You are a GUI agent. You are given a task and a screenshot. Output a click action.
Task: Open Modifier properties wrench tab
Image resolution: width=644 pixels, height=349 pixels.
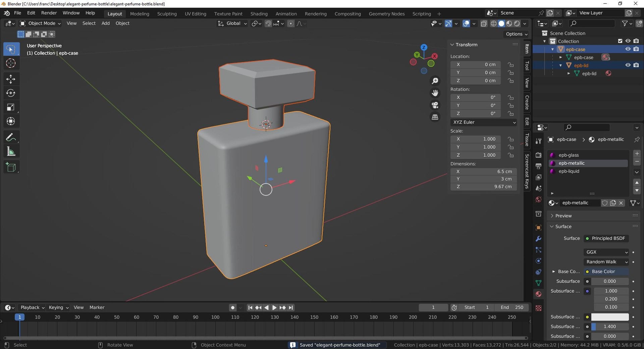pyautogui.click(x=538, y=239)
